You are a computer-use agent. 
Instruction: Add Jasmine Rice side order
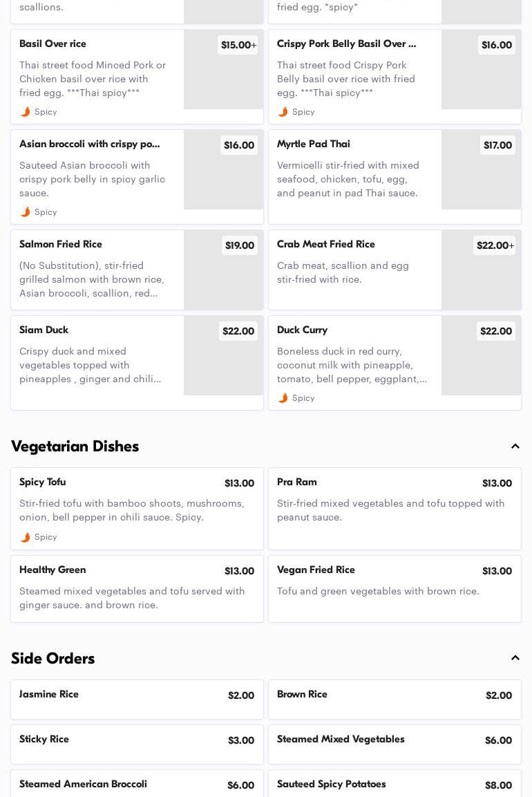pyautogui.click(x=137, y=699)
